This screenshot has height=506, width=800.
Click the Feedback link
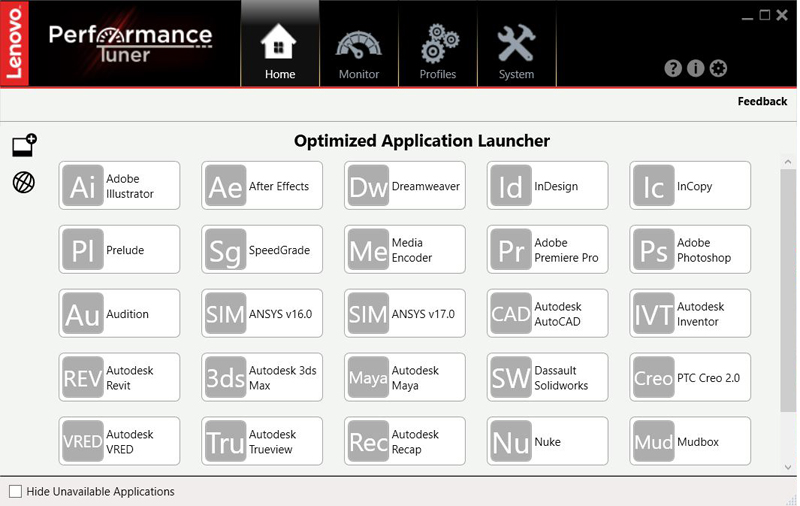762,101
